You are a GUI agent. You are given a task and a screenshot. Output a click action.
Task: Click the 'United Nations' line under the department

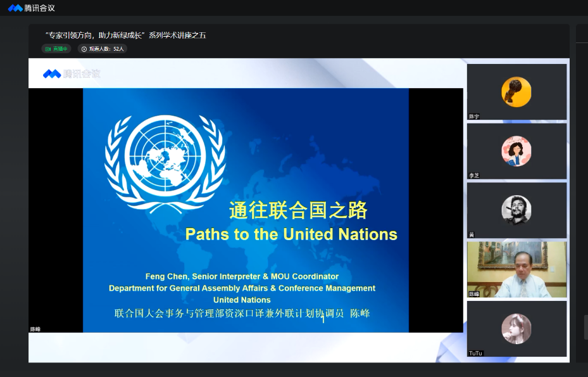(x=242, y=300)
